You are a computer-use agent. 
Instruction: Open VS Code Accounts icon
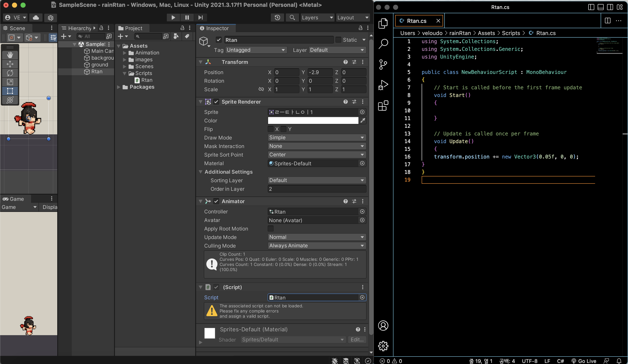coord(383,326)
